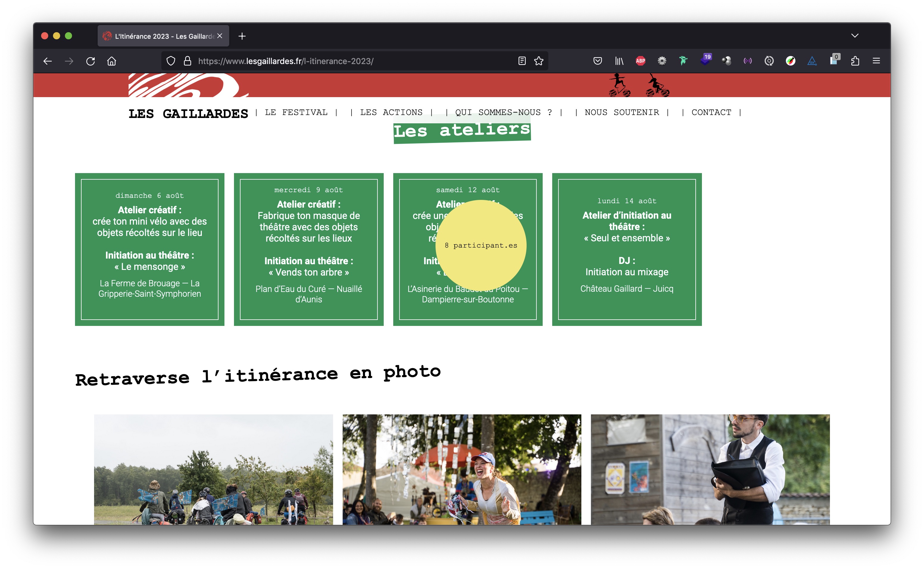Screen dimensions: 924x569
Task: Click La Ferme de Brouage location text
Action: tap(150, 289)
